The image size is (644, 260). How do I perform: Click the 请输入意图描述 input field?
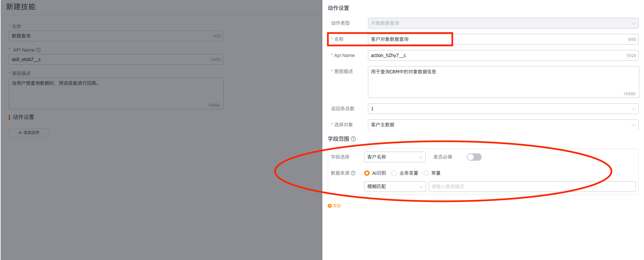pos(532,187)
